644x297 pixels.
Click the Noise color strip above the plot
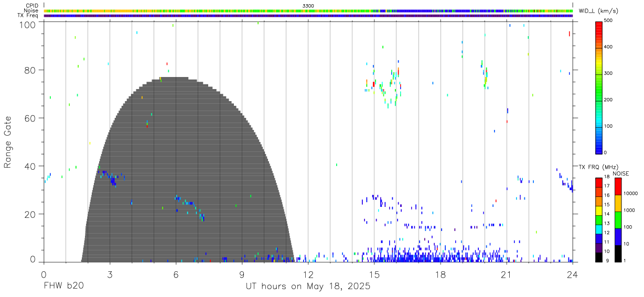[x=308, y=10]
